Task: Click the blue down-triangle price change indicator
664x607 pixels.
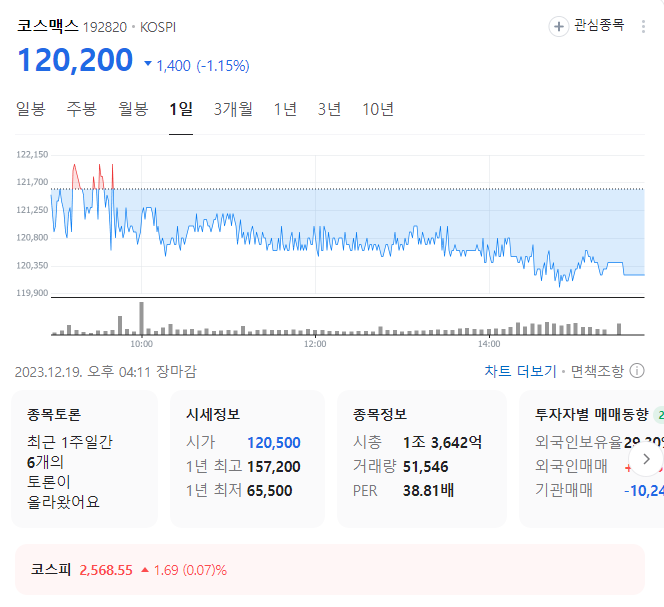Action: (x=148, y=64)
